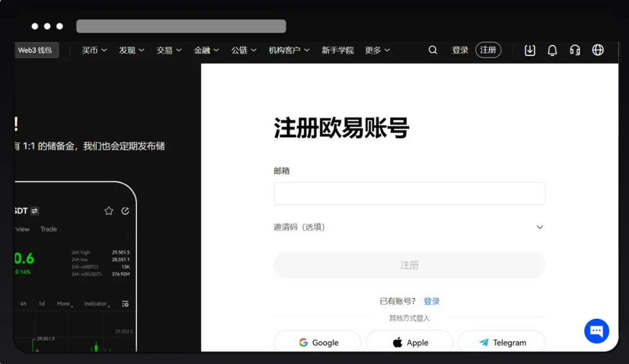The height and width of the screenshot is (364, 629).
Task: Click the swap pair icon next to SDT
Action: [x=35, y=211]
